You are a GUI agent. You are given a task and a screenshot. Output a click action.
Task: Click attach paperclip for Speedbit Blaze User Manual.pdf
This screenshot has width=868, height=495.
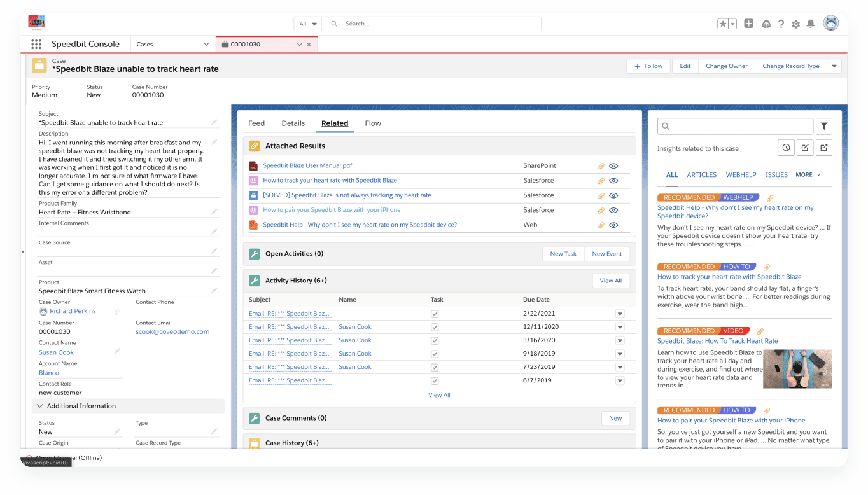click(x=601, y=166)
